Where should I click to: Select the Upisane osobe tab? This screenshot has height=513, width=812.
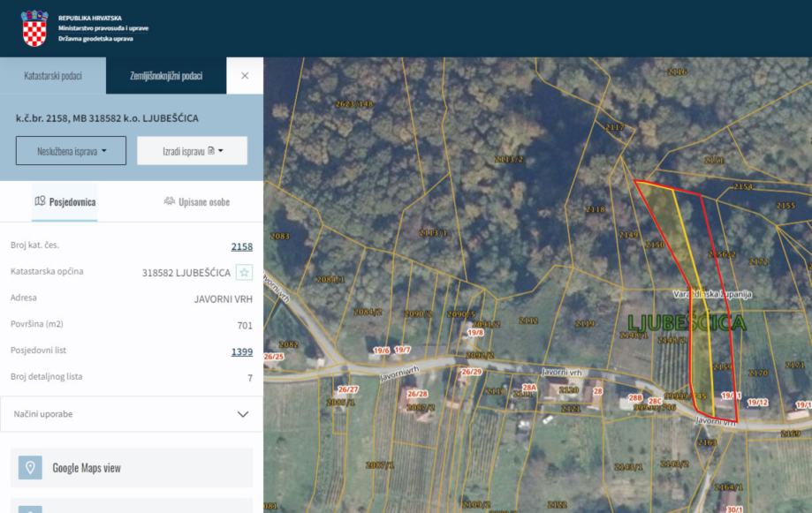[197, 202]
